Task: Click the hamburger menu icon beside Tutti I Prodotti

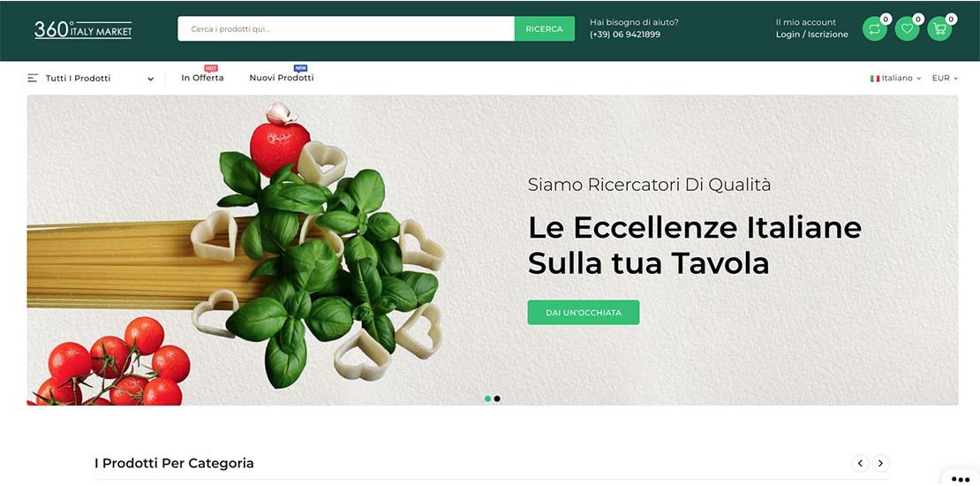Action: coord(33,78)
